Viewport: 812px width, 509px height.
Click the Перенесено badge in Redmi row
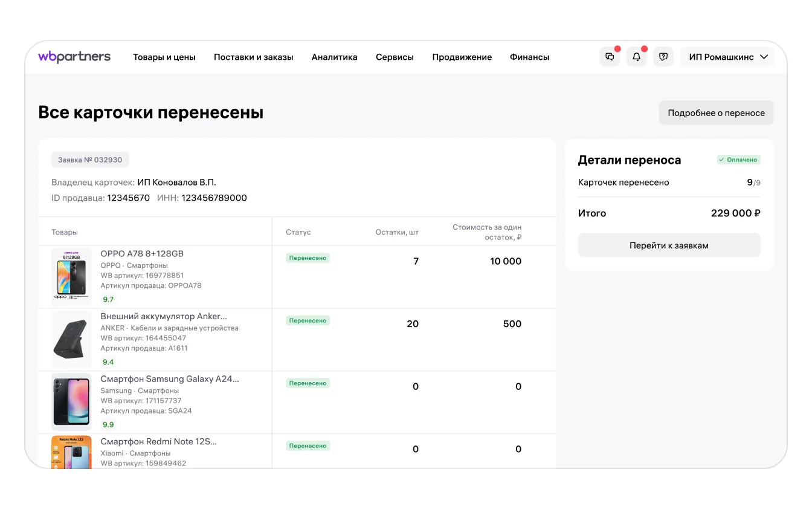308,446
